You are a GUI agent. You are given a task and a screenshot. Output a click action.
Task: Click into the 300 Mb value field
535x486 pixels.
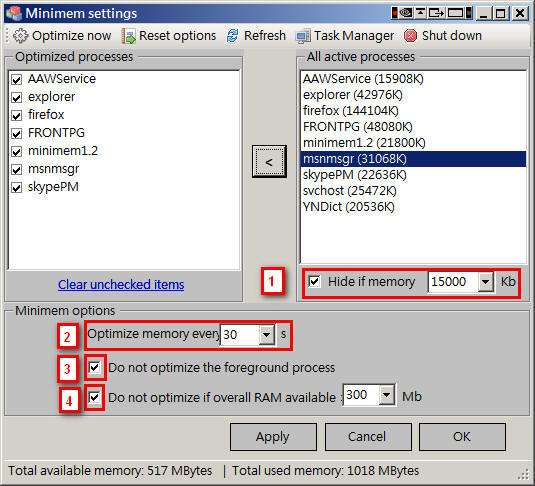(x=361, y=395)
